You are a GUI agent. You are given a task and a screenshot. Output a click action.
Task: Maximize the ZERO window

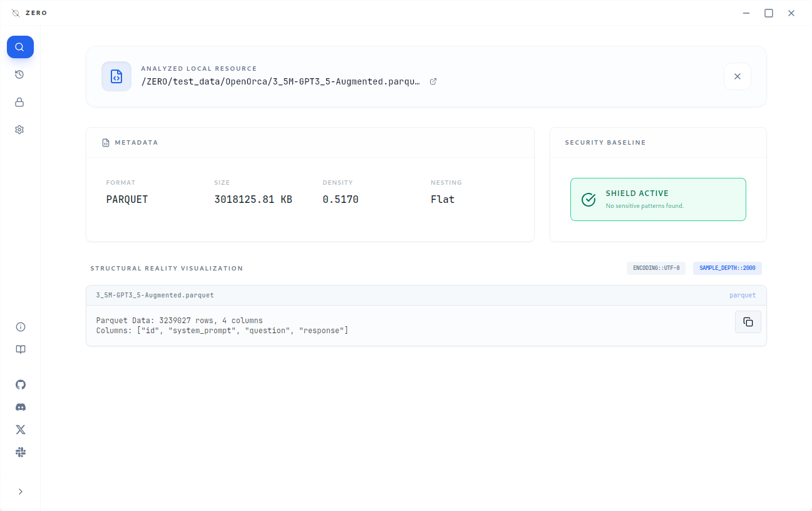coord(769,13)
